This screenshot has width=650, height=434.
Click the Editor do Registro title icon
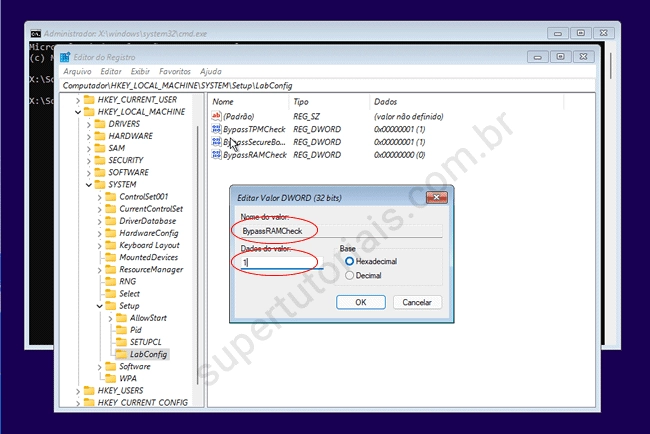pos(65,57)
